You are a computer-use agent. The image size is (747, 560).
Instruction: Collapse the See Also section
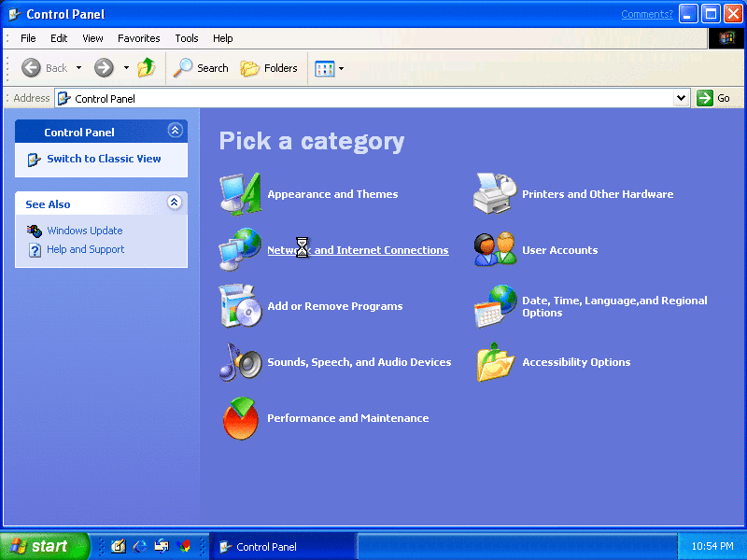(175, 203)
